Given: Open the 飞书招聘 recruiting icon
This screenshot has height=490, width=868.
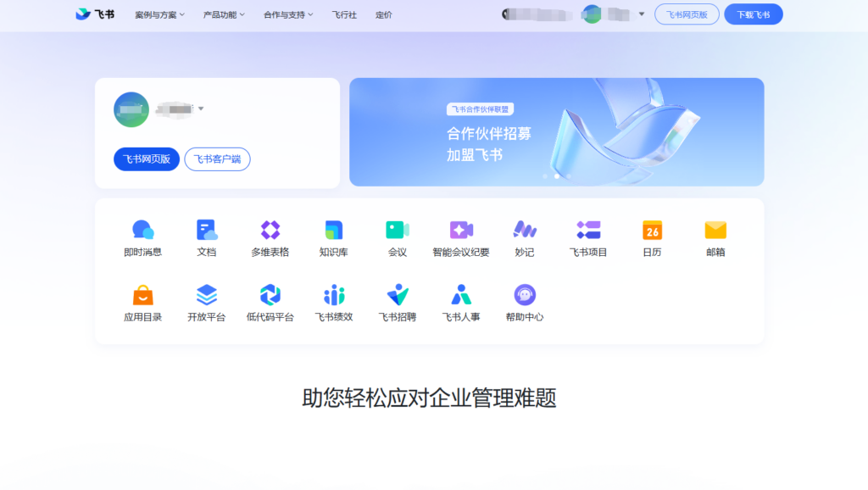Looking at the screenshot, I should (398, 295).
